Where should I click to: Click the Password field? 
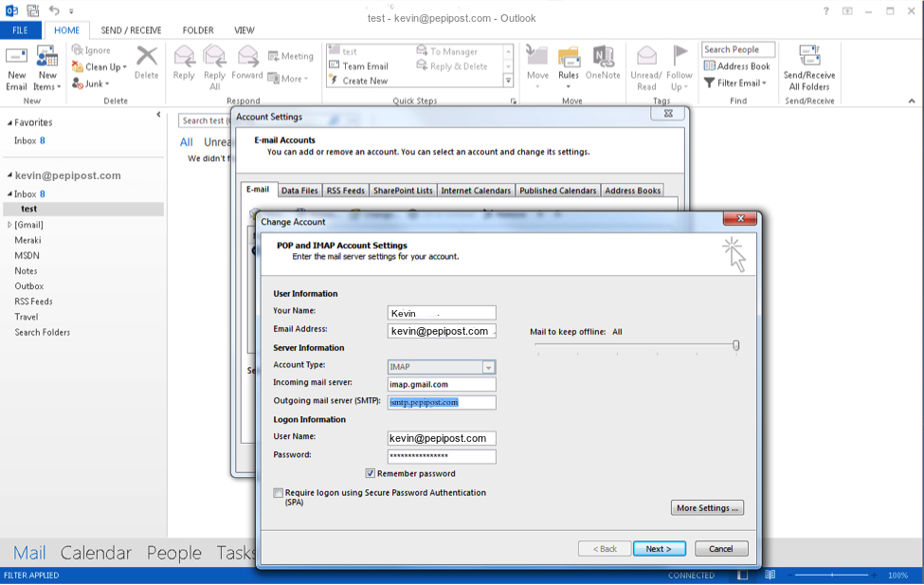(x=442, y=456)
